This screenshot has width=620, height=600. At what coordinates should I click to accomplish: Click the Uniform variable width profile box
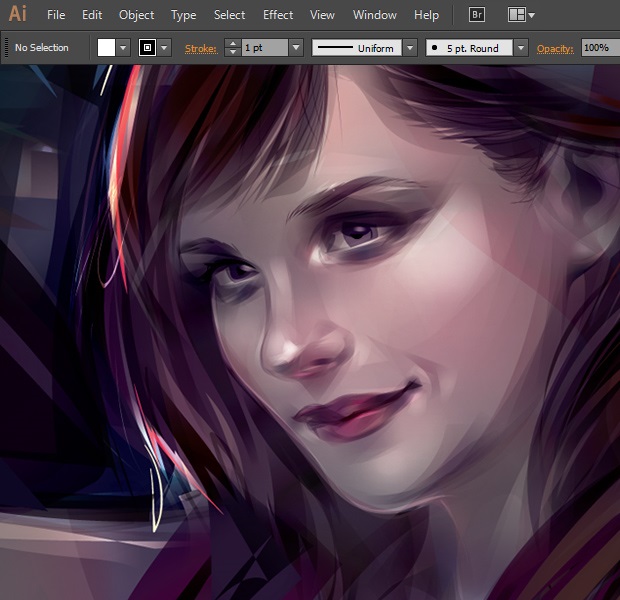[x=357, y=48]
